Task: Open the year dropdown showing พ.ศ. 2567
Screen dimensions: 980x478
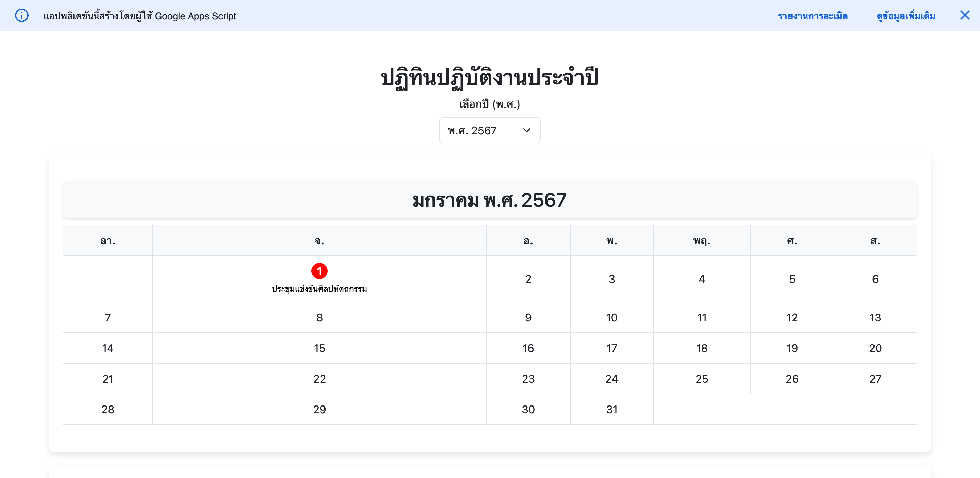Action: pyautogui.click(x=490, y=130)
